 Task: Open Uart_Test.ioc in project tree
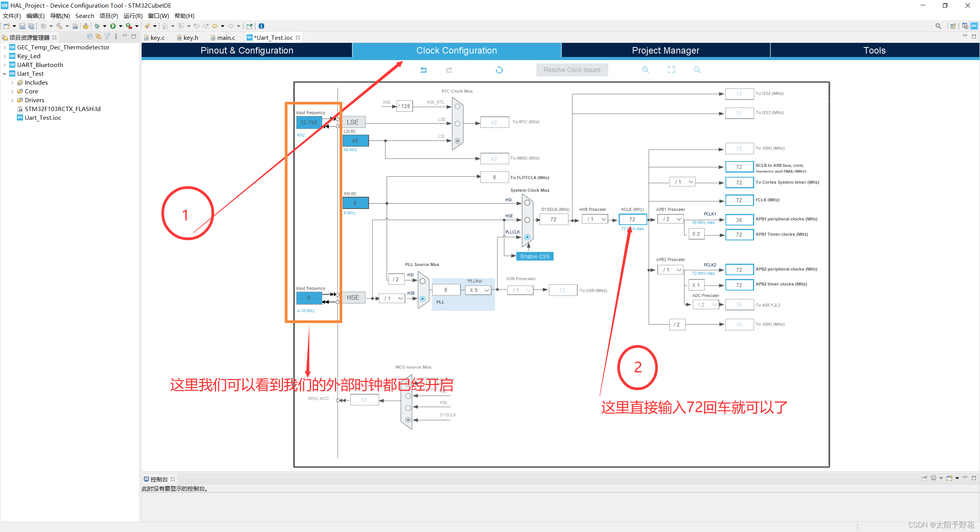click(x=43, y=118)
